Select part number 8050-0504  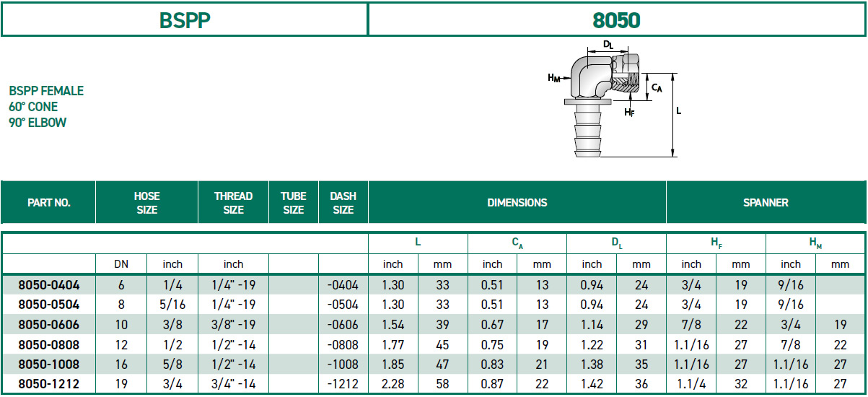point(49,305)
